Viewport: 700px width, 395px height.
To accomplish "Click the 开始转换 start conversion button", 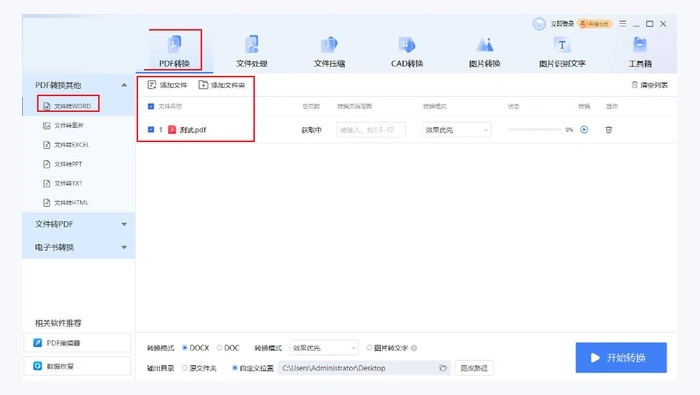I will point(621,358).
